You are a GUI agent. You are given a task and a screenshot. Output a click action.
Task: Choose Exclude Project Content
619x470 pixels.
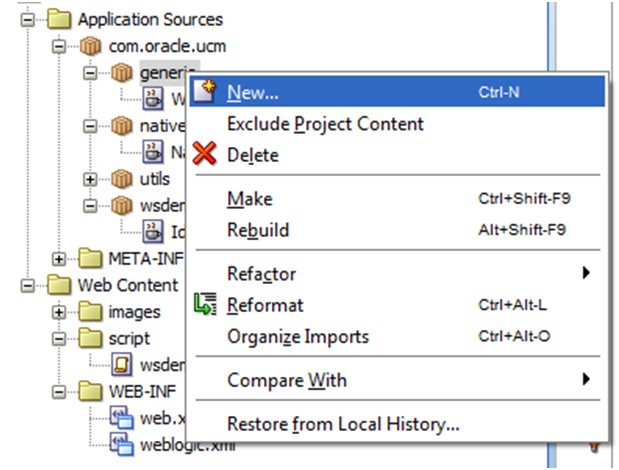click(x=326, y=124)
